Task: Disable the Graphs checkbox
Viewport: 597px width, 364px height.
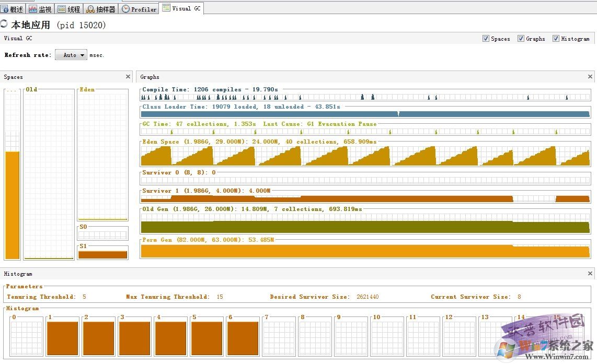Action: [x=521, y=39]
